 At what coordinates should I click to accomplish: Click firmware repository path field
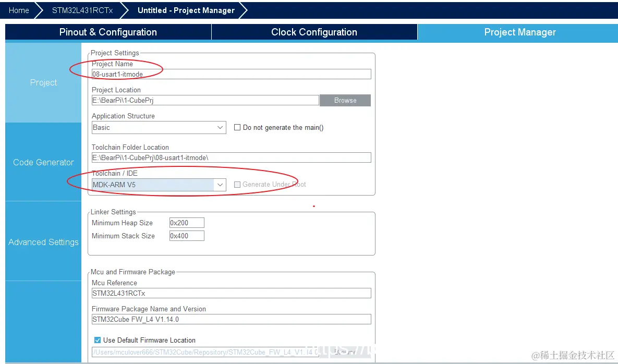coord(205,352)
